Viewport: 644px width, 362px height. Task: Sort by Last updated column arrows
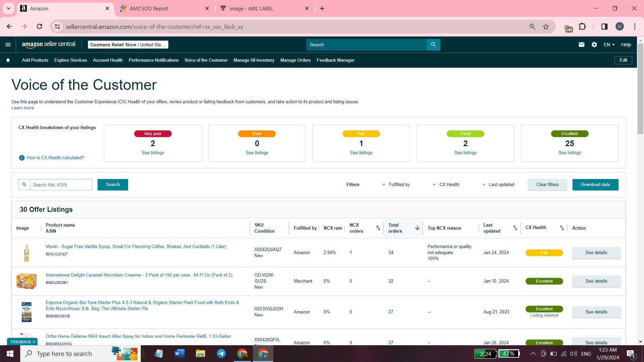pos(515,228)
